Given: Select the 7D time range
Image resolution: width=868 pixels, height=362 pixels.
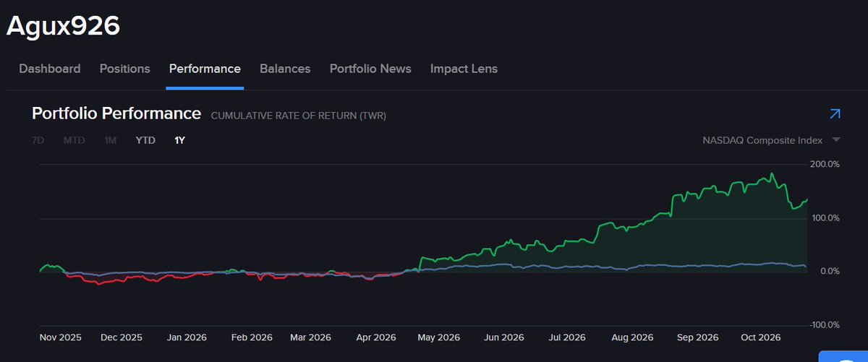Looking at the screenshot, I should pyautogui.click(x=37, y=140).
